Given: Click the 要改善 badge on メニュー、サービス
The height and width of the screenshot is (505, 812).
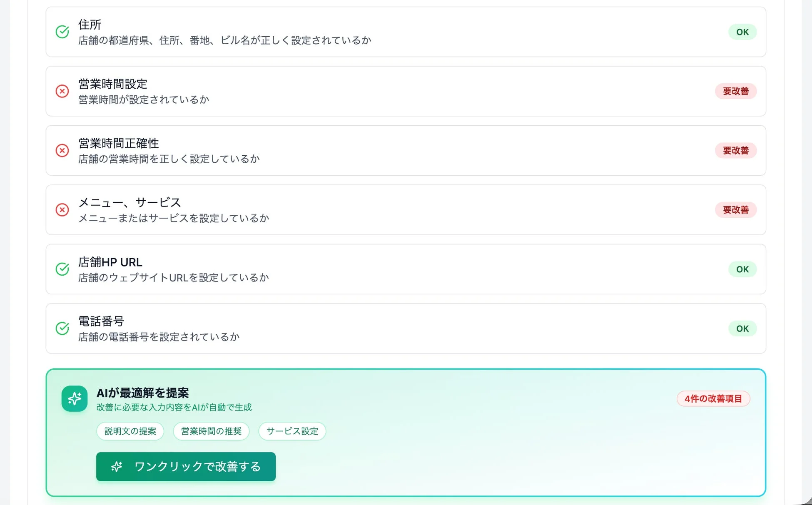Looking at the screenshot, I should pos(736,210).
